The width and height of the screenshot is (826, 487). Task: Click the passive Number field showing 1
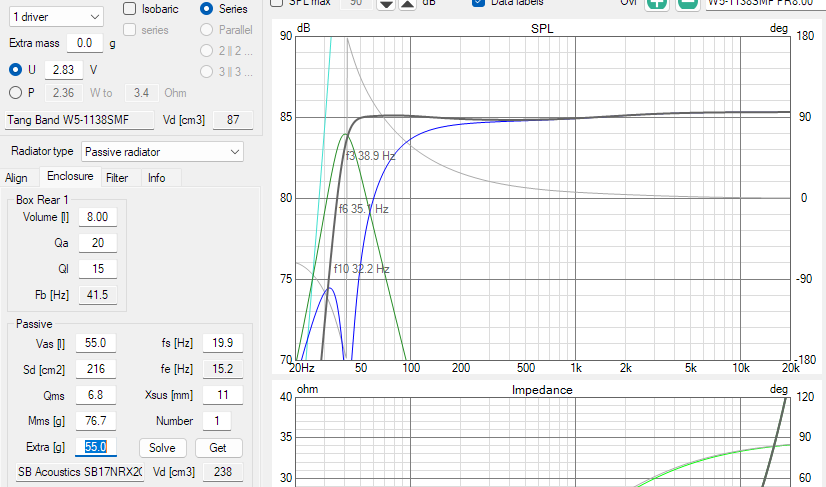[x=217, y=421]
